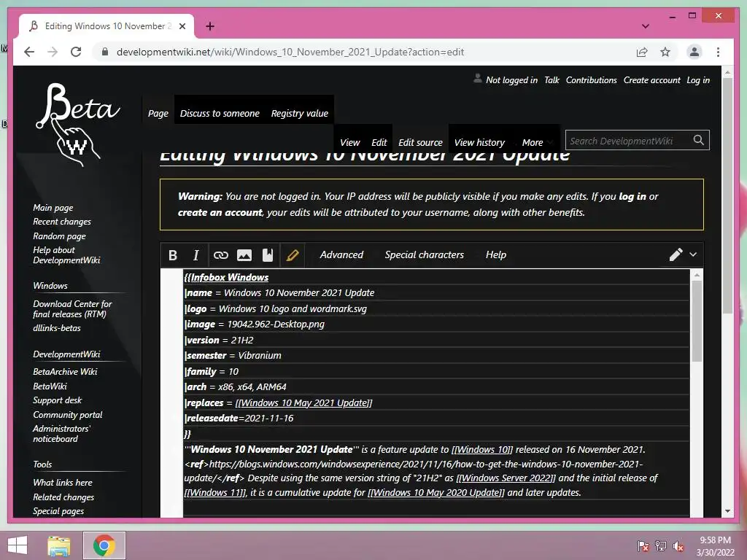This screenshot has height=560, width=747.
Task: Click the Action Center flag tray icon
Action: (x=643, y=545)
